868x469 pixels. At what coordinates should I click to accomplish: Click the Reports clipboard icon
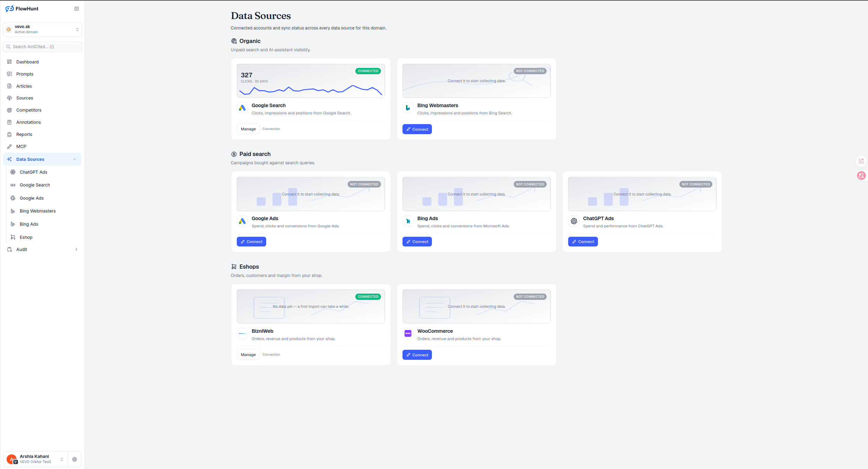click(9, 134)
